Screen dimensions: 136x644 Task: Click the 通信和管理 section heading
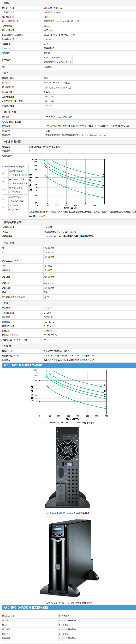pyautogui.click(x=10, y=112)
